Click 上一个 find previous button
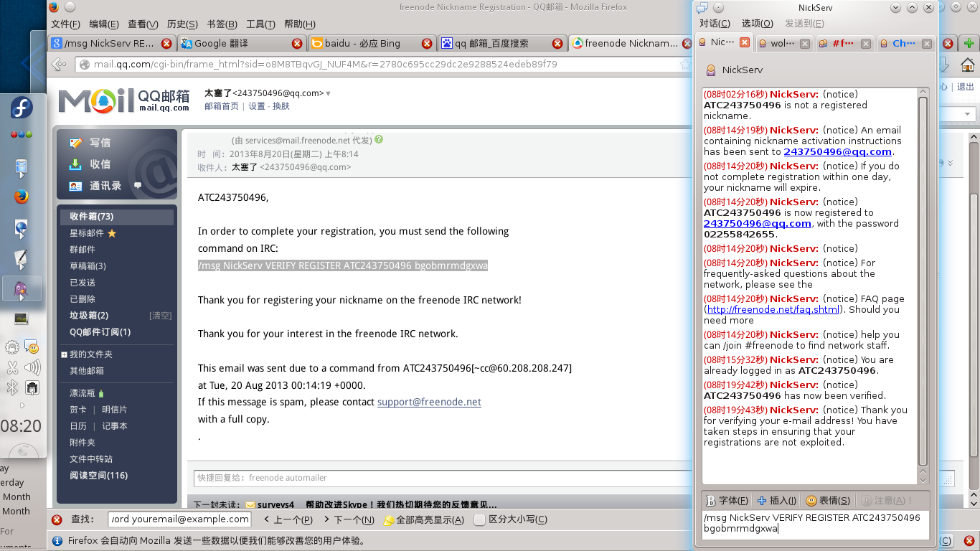Screen dimensions: 980x551 coord(288,519)
